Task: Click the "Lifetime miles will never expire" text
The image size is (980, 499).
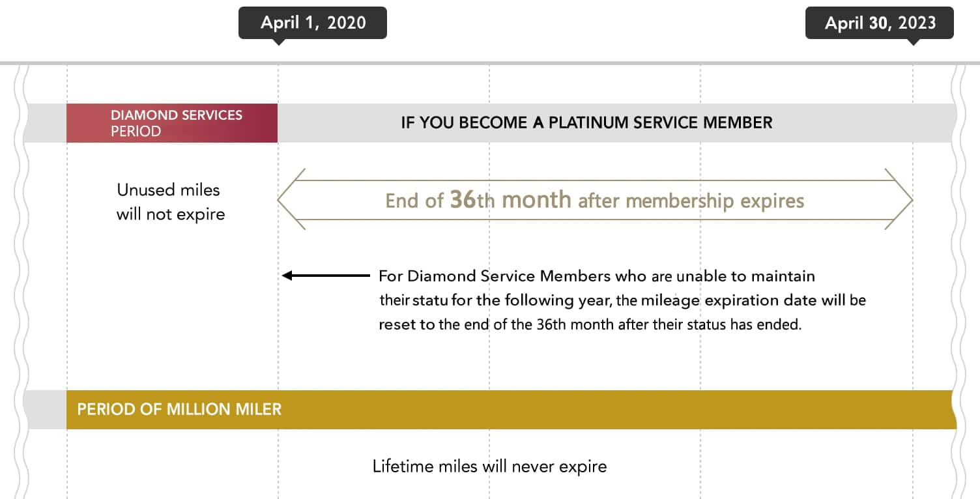Action: [x=489, y=466]
